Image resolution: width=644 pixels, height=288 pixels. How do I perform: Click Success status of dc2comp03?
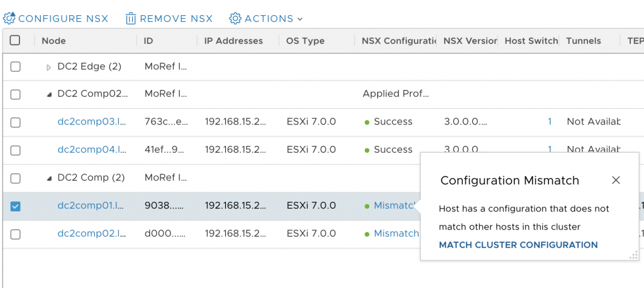[392, 121]
